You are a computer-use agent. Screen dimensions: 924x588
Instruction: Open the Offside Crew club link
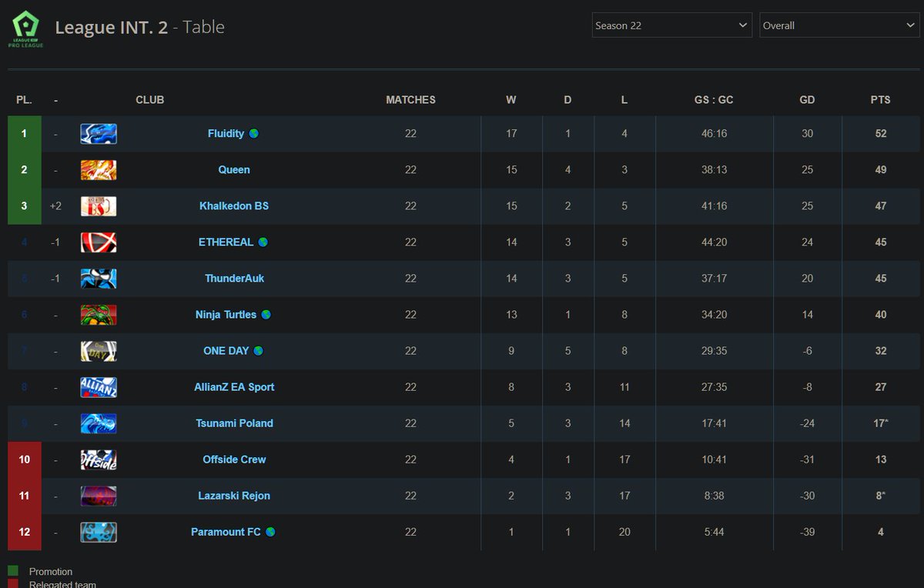(x=234, y=459)
